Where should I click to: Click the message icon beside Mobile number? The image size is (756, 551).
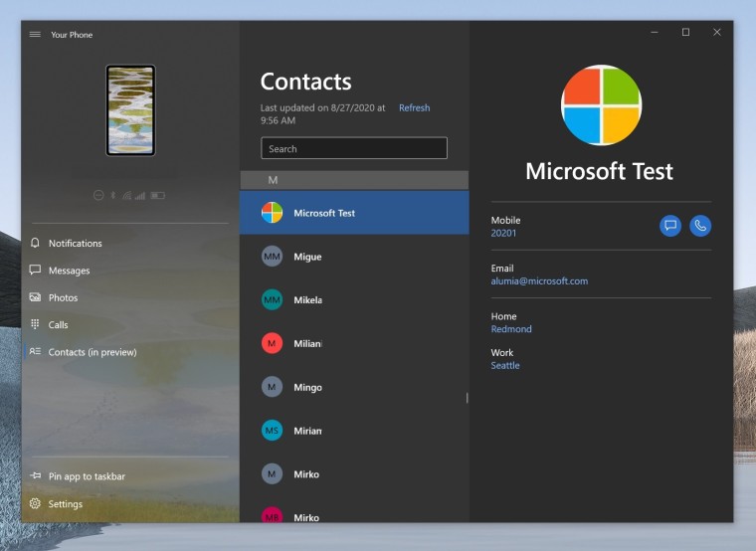[670, 226]
